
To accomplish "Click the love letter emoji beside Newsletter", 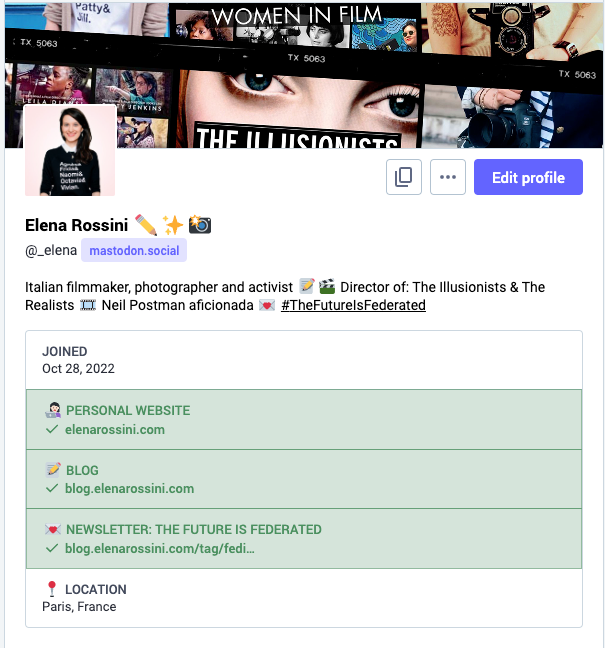I will click(x=52, y=529).
